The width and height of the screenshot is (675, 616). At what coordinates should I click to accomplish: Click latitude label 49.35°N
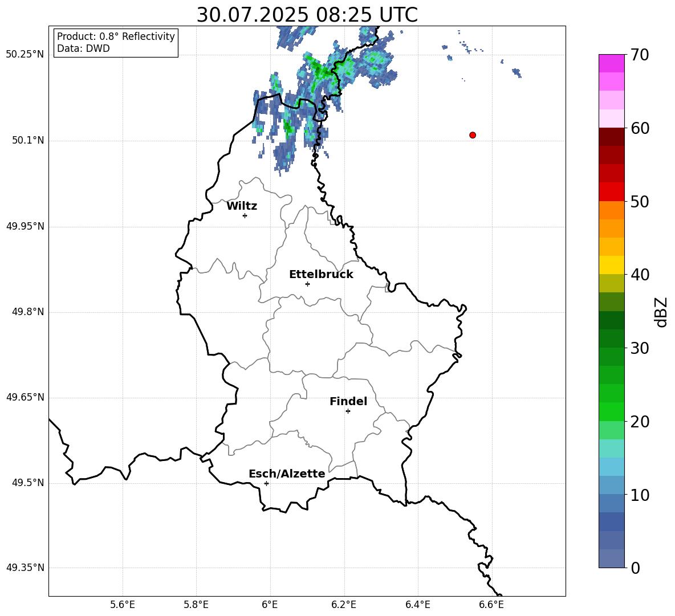click(25, 568)
